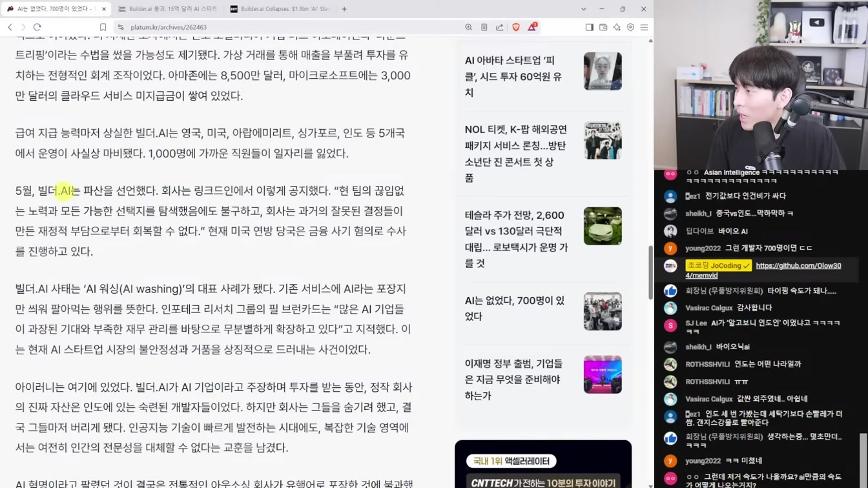868x488 pixels.
Task: Switch to 'Builder.ai 붕괴: 15억 달러' tab
Action: click(x=168, y=9)
